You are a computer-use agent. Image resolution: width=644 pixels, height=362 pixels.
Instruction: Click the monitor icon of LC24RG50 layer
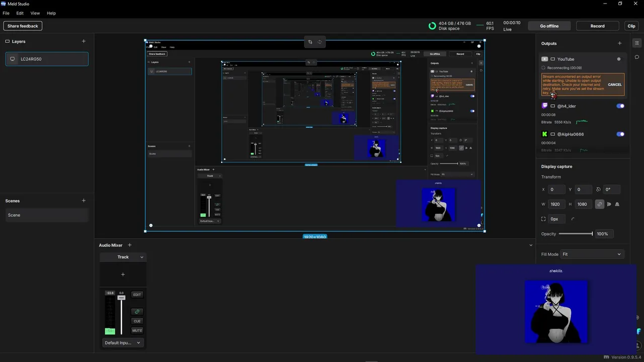tap(13, 59)
